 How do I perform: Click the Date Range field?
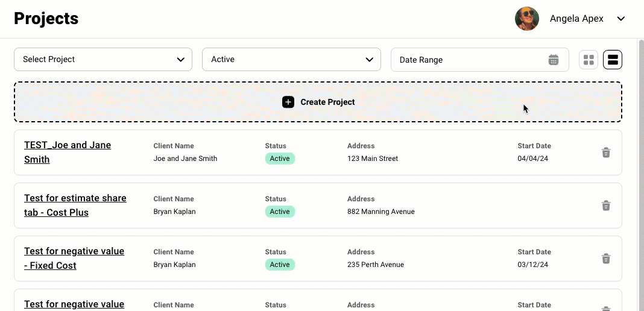[480, 60]
